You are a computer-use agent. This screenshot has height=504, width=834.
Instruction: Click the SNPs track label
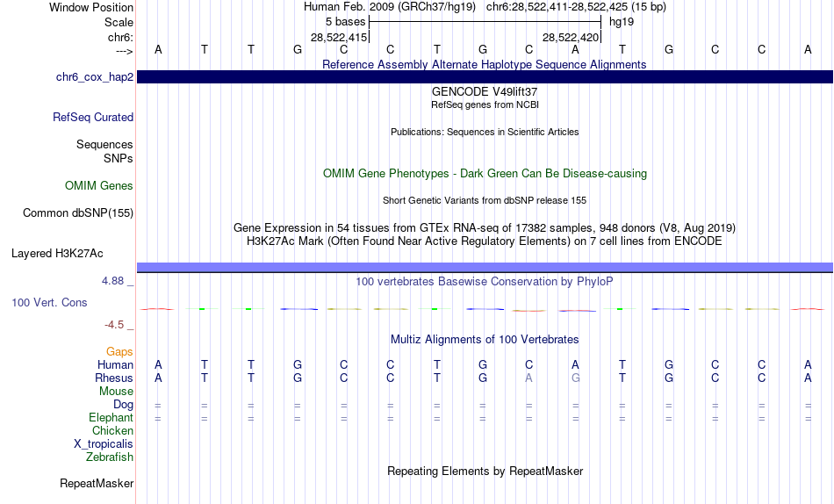point(119,159)
